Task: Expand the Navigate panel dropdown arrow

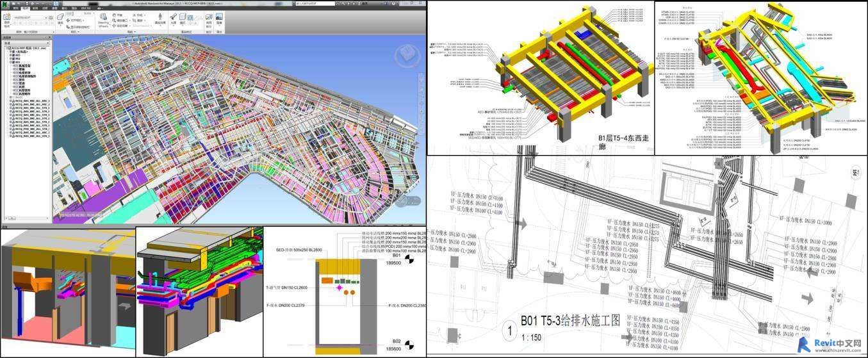Action: (135, 31)
